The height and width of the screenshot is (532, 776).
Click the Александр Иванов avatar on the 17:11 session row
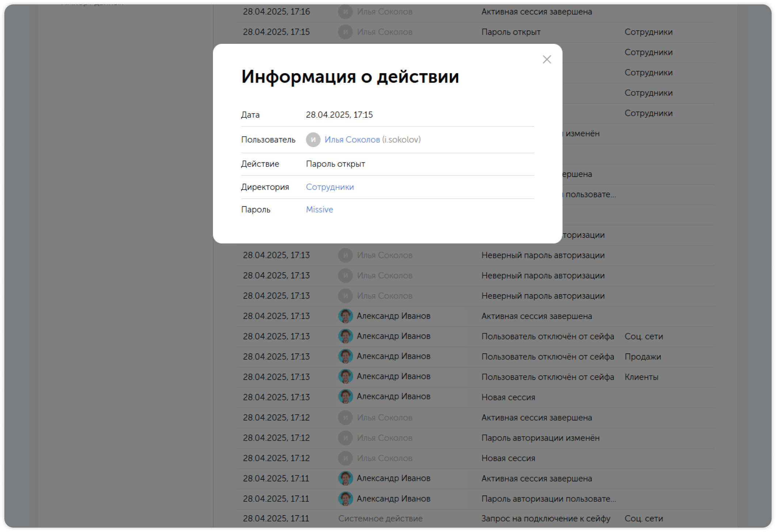345,478
